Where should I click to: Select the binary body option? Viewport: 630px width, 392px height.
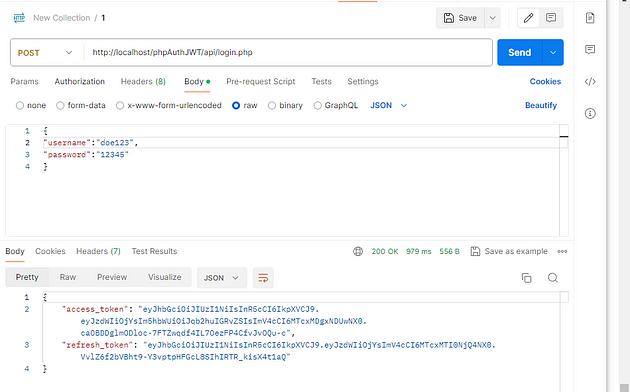pyautogui.click(x=272, y=106)
